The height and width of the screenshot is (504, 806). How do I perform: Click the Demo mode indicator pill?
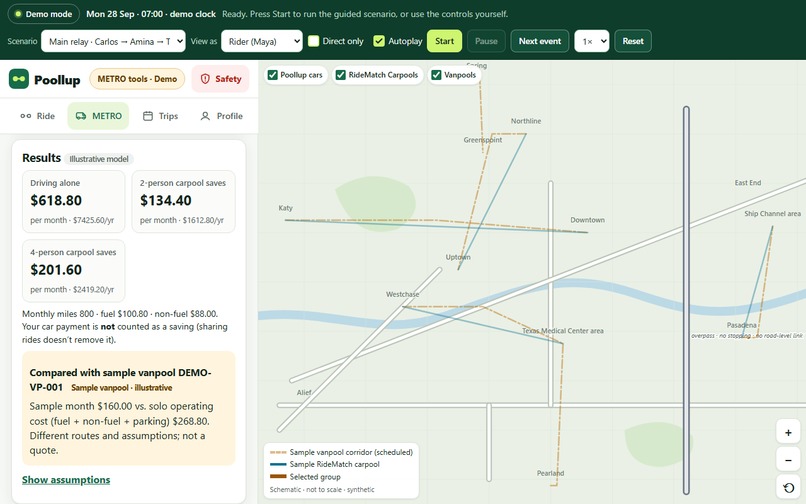[x=44, y=14]
